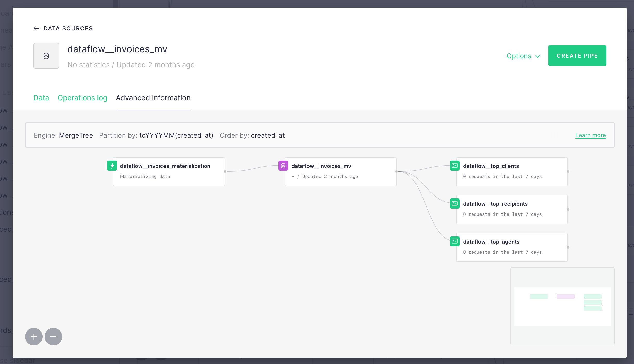Select the Advanced information tab
The image size is (634, 364).
153,97
